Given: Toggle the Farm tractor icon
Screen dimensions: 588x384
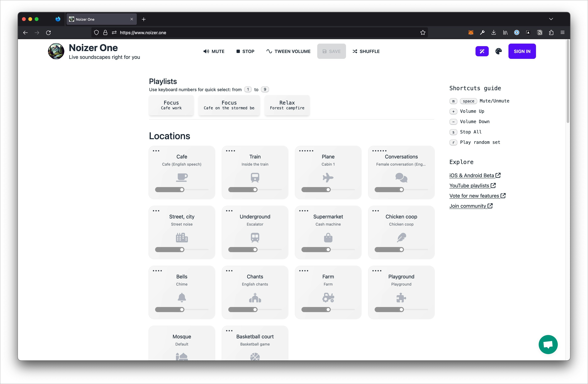Looking at the screenshot, I should [x=328, y=297].
